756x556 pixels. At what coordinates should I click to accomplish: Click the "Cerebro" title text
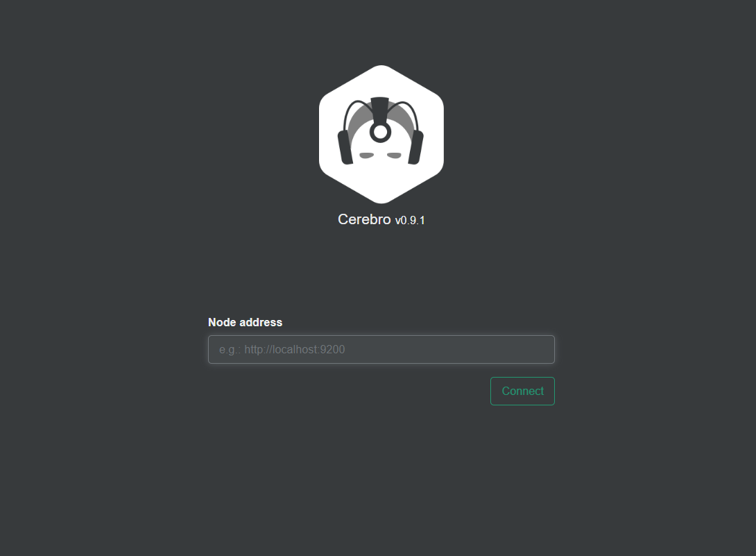click(x=364, y=219)
